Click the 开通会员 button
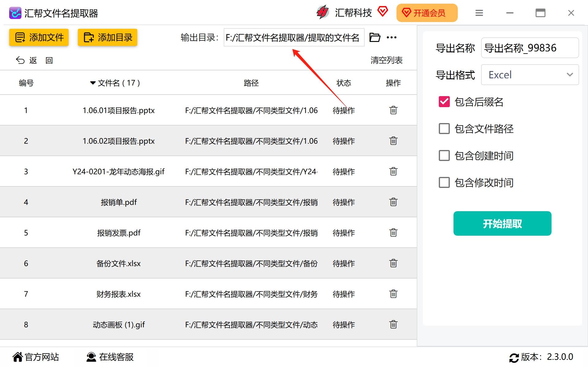588x367 pixels. pos(427,13)
